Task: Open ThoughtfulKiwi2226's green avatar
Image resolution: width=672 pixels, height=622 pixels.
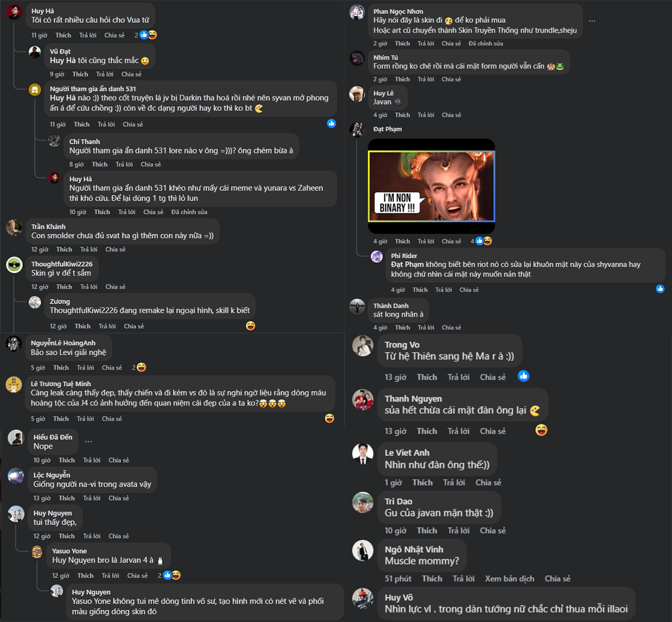Action: [x=14, y=265]
